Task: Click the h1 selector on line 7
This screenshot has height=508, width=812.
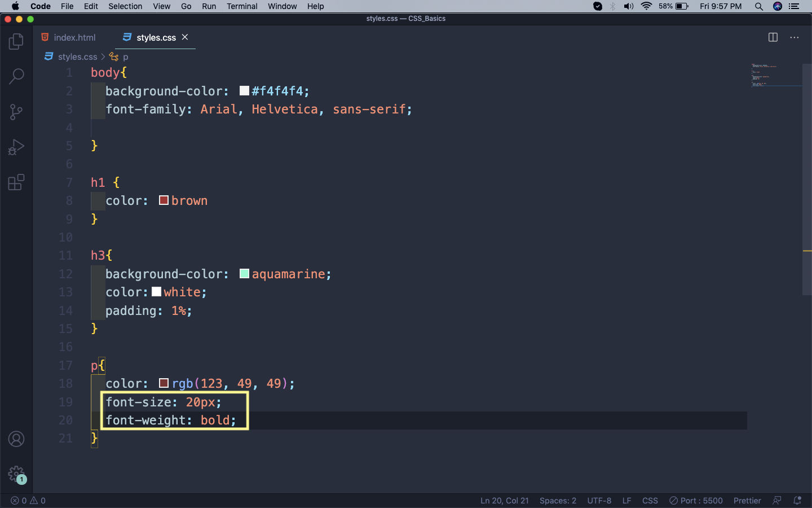Action: [98, 182]
